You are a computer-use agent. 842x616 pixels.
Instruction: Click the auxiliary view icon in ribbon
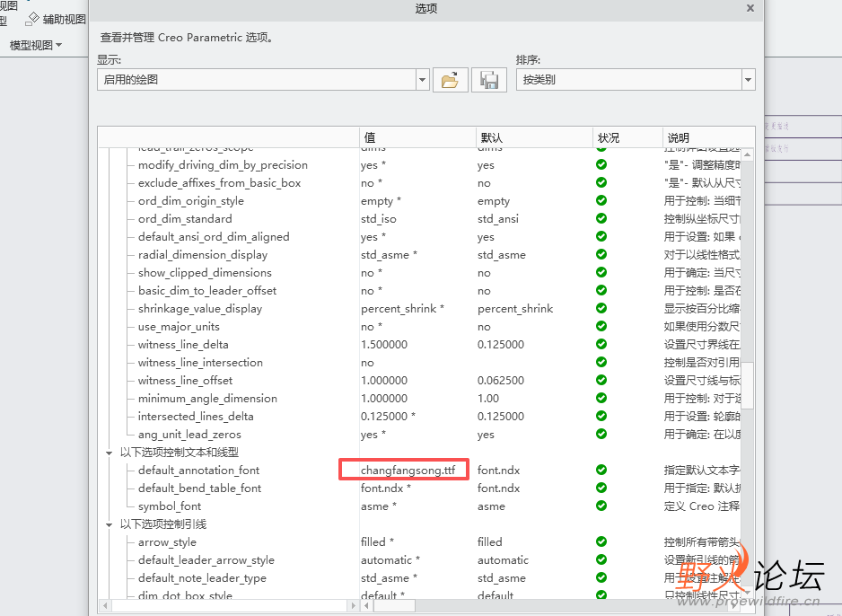pyautogui.click(x=32, y=19)
